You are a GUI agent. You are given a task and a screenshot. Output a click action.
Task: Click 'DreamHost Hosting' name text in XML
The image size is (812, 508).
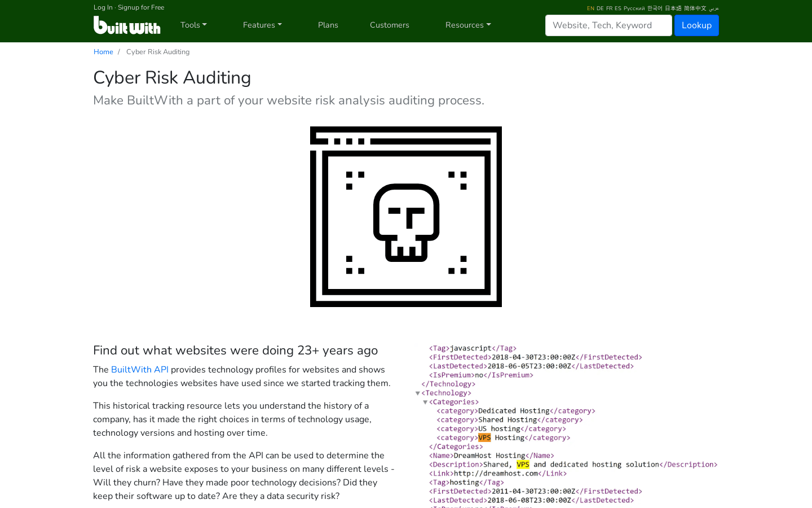coord(489,456)
